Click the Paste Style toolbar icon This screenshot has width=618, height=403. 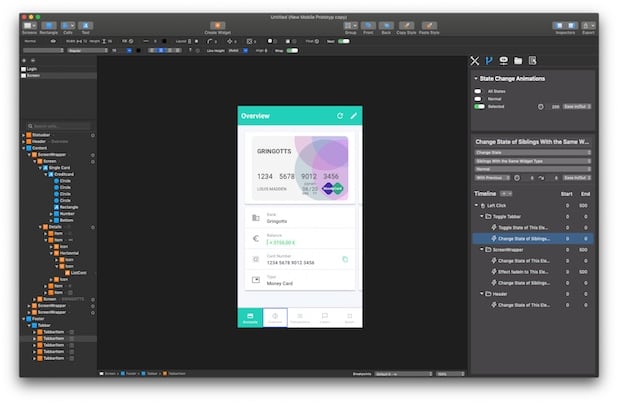(x=429, y=26)
